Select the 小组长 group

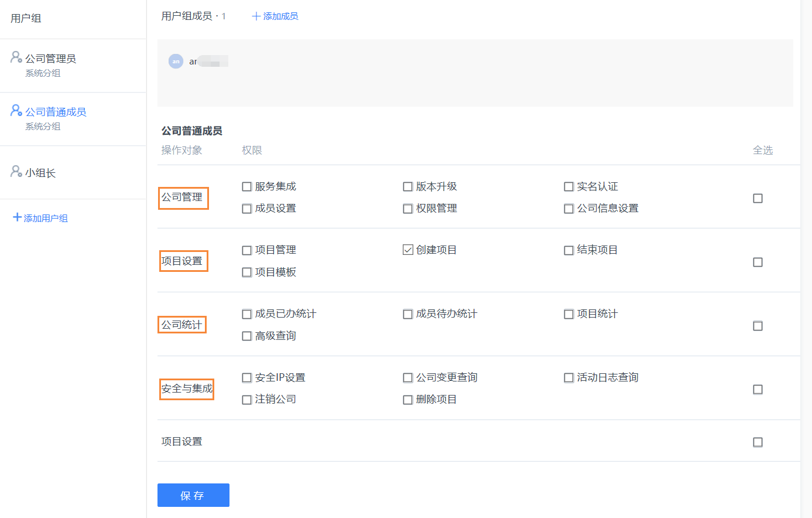[x=73, y=172]
